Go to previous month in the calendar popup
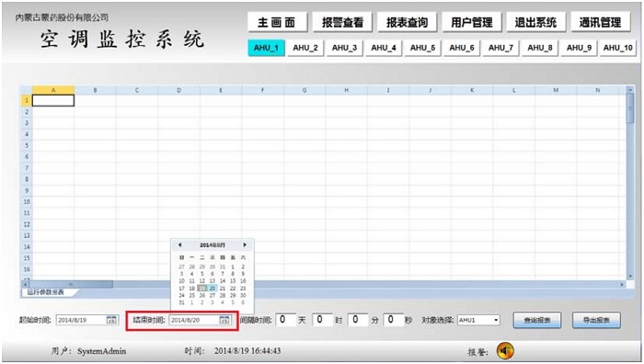The width and height of the screenshot is (644, 364). 180,245
